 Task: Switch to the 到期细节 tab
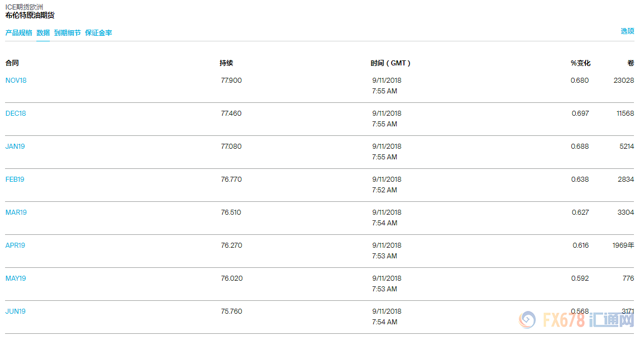(x=67, y=33)
